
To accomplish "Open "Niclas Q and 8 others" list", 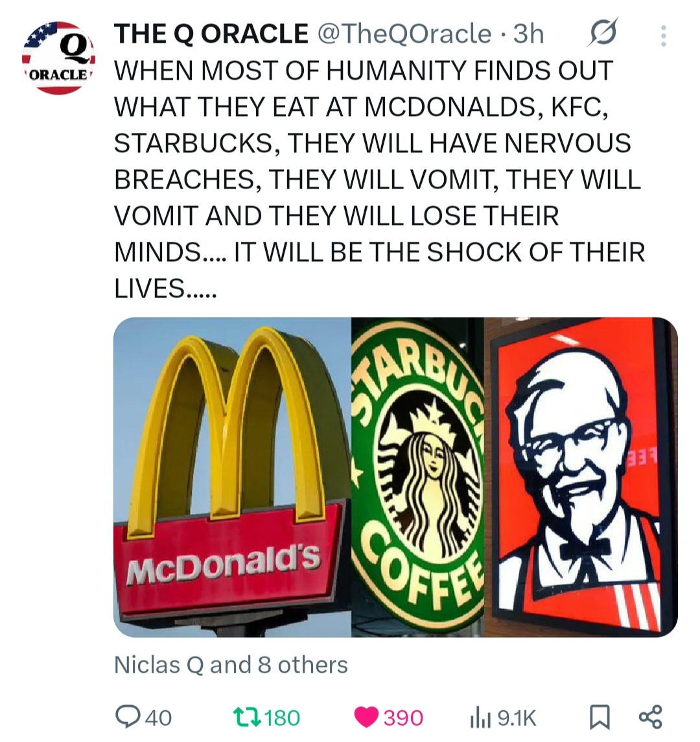I will point(231,665).
